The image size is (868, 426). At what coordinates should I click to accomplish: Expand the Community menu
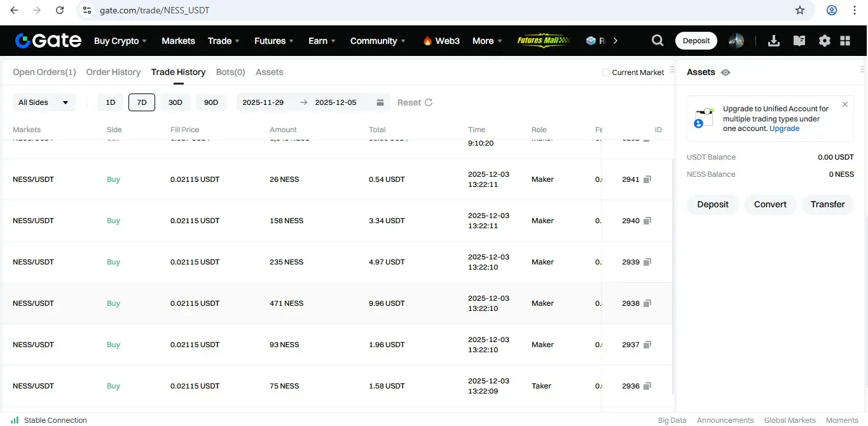pyautogui.click(x=378, y=41)
